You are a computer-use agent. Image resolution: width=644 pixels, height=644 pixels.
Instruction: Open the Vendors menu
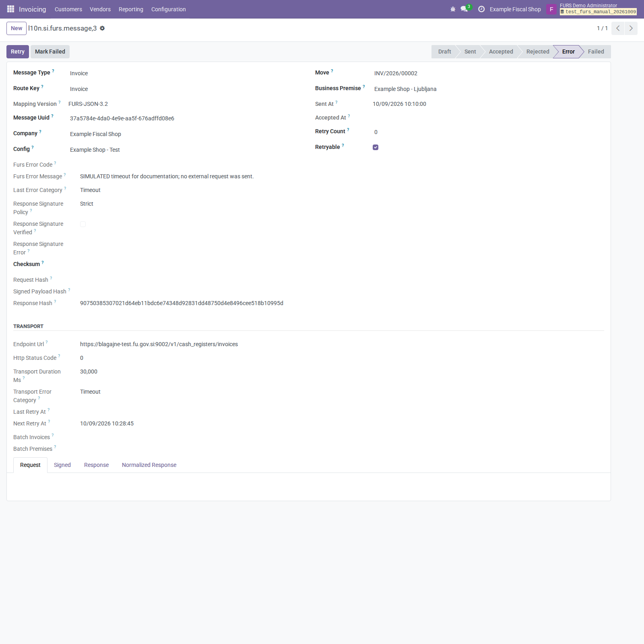[100, 9]
